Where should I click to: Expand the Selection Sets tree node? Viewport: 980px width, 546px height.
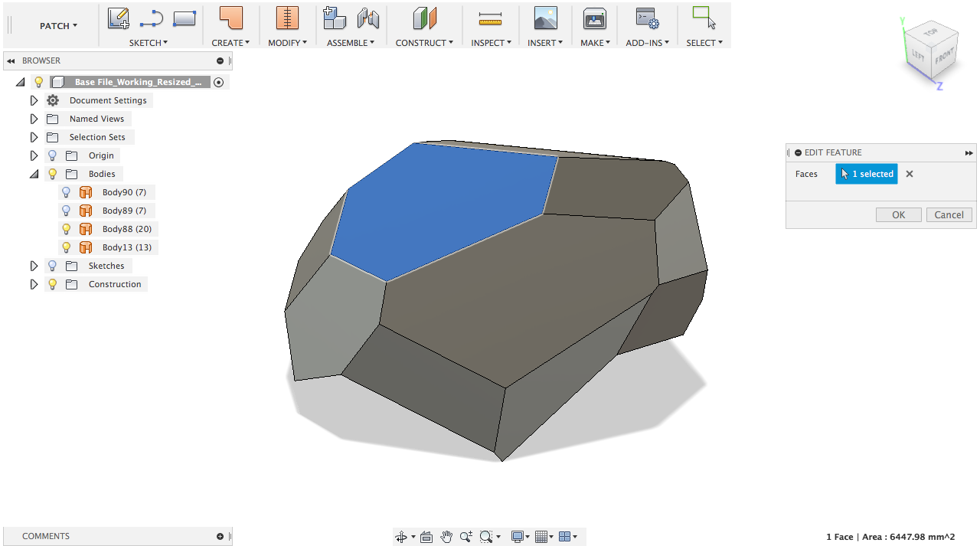pos(34,137)
